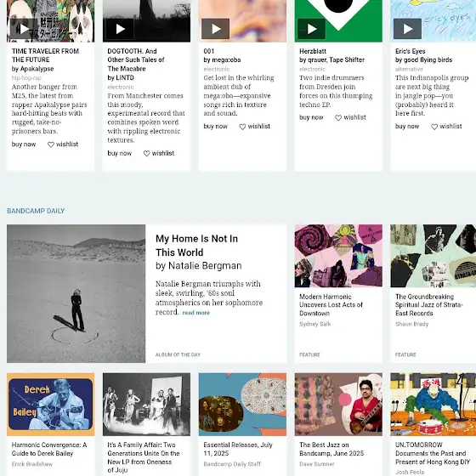Open My Home Is Not In This World title
The image size is (476, 476).
click(196, 246)
